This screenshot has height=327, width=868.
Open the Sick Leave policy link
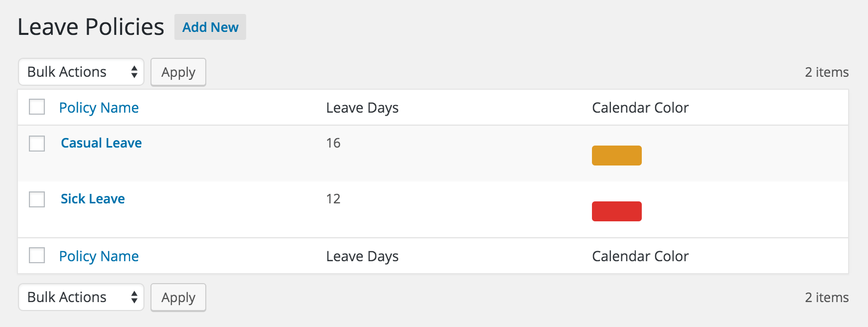tap(93, 199)
